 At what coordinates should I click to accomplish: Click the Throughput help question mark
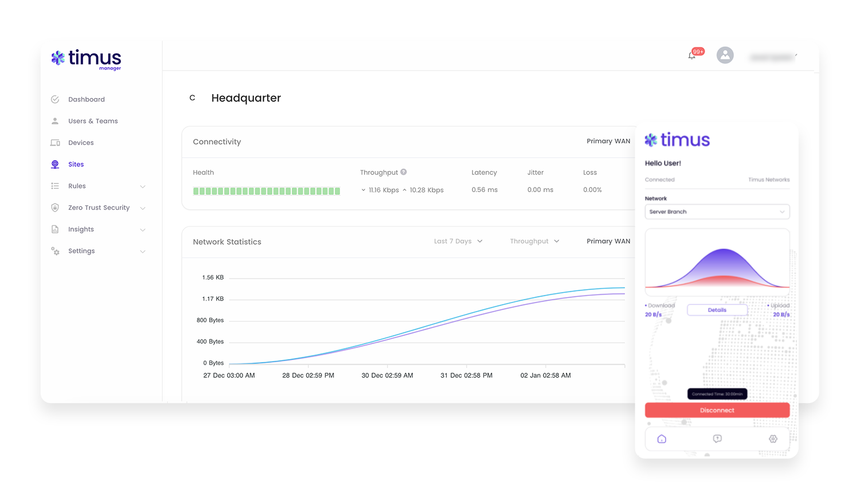[x=404, y=172]
